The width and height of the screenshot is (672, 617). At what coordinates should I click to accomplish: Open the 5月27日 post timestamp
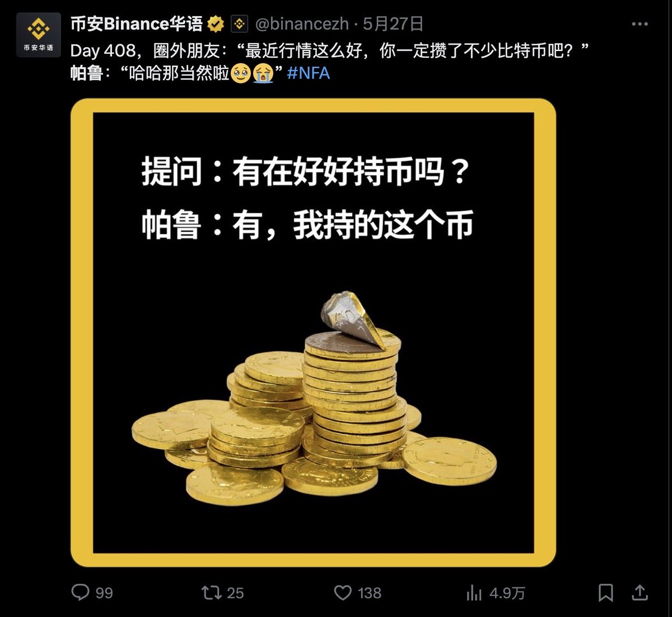coord(393,24)
